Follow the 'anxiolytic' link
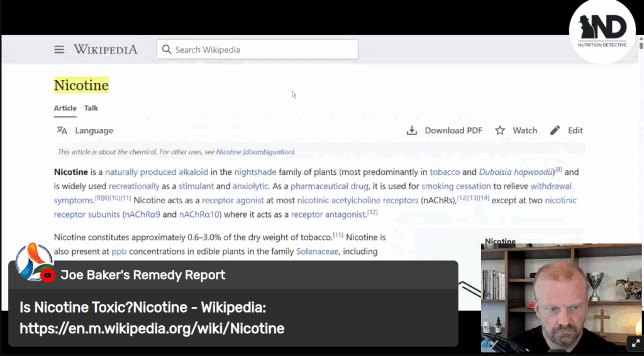Viewport: 644px width, 356px height. pos(250,186)
